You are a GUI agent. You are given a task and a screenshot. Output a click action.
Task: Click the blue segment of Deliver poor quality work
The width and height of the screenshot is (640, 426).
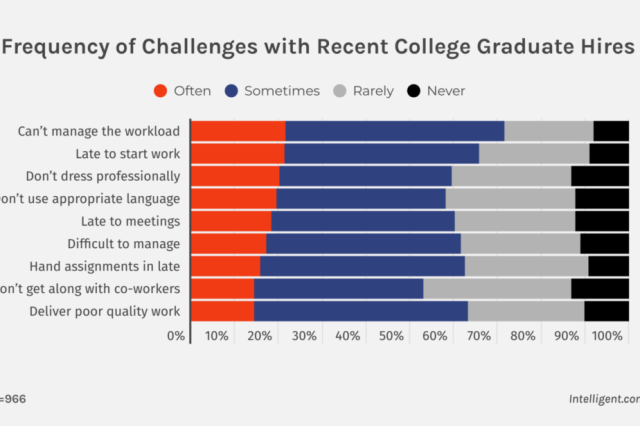tap(360, 311)
